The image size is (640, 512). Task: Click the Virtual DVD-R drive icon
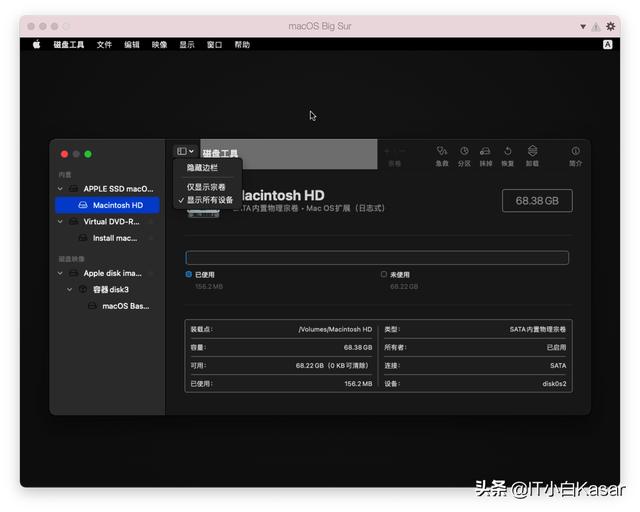pos(73,221)
